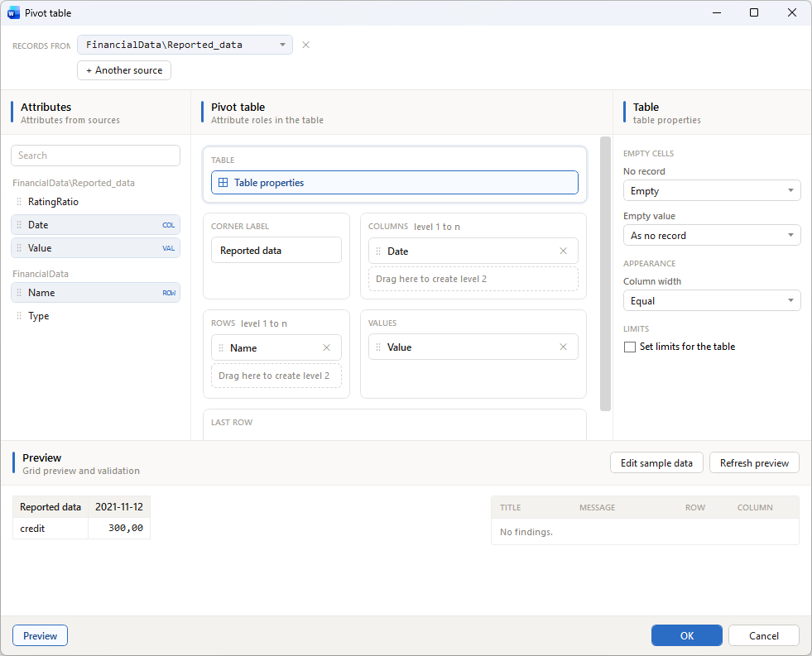Image resolution: width=812 pixels, height=656 pixels.
Task: Click the drag handle of the Name attribute
Action: tap(19, 293)
